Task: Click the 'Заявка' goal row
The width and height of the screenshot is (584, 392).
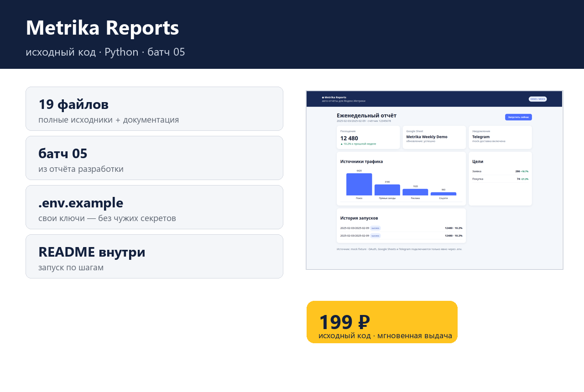Action: pos(500,171)
